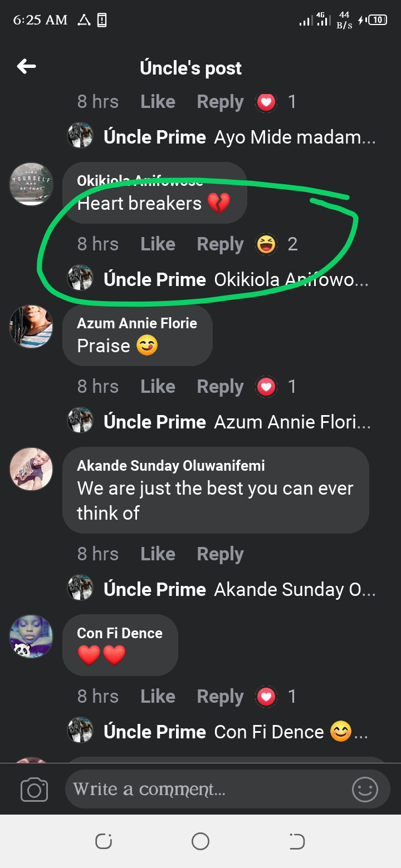Screen dimensions: 401x868
Task: Tap the laughing reaction on Heart breakers comment
Action: (266, 244)
